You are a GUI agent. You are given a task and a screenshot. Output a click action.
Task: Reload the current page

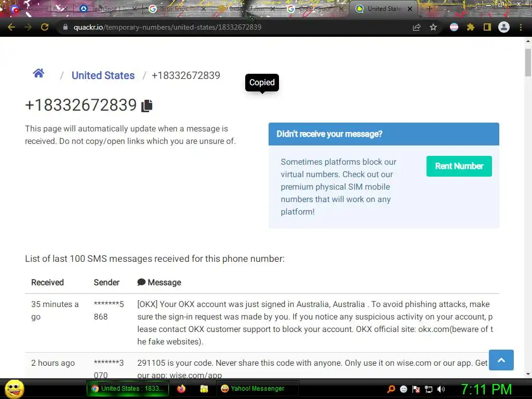coord(45,27)
